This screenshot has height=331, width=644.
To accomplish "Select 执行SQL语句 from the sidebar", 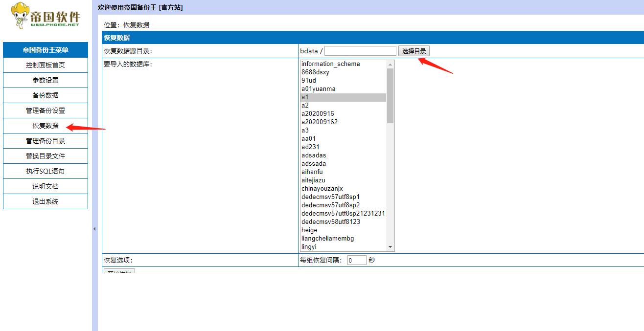I will click(x=46, y=171).
